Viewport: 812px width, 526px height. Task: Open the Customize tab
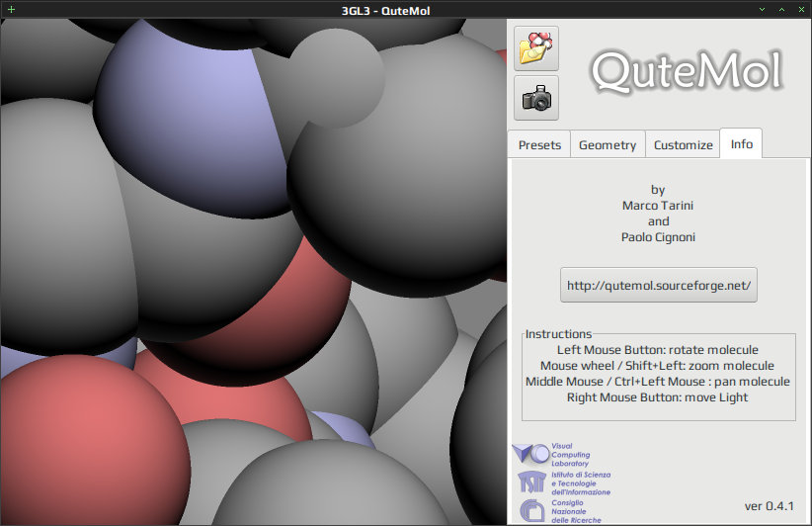tap(683, 144)
